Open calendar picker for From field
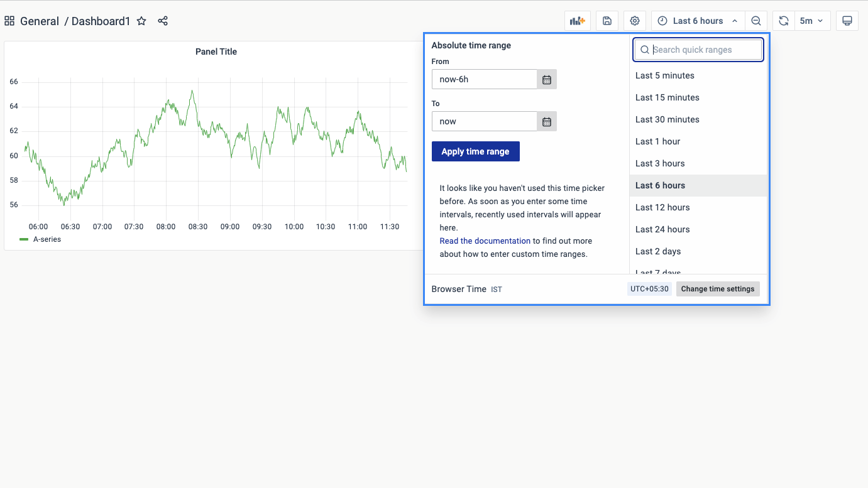This screenshot has height=488, width=868. pos(547,80)
